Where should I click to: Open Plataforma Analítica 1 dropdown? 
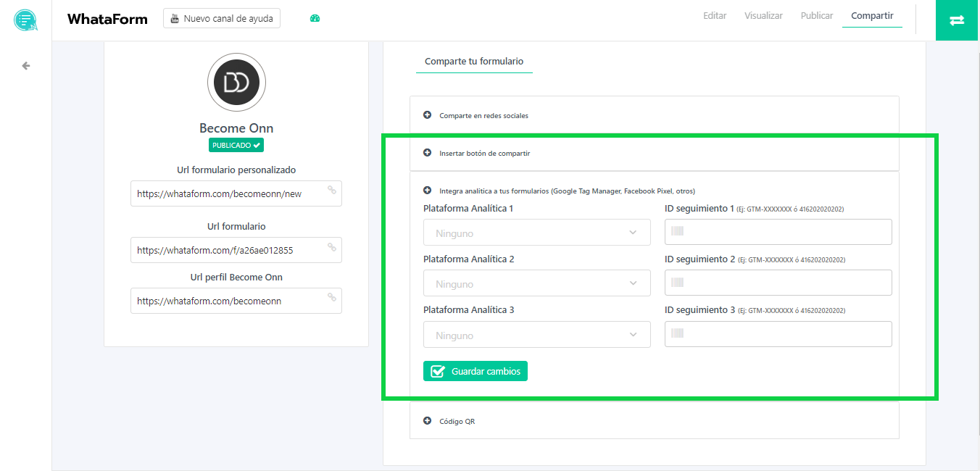pyautogui.click(x=536, y=233)
